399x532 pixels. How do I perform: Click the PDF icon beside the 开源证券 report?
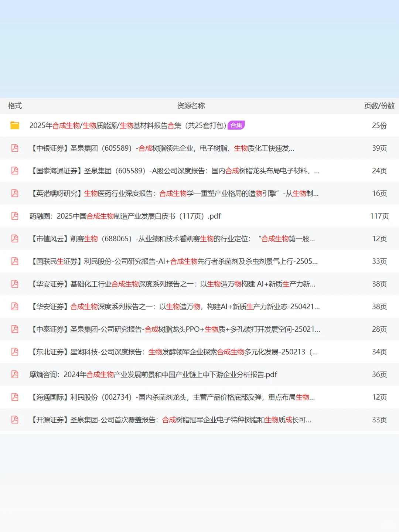point(15,419)
